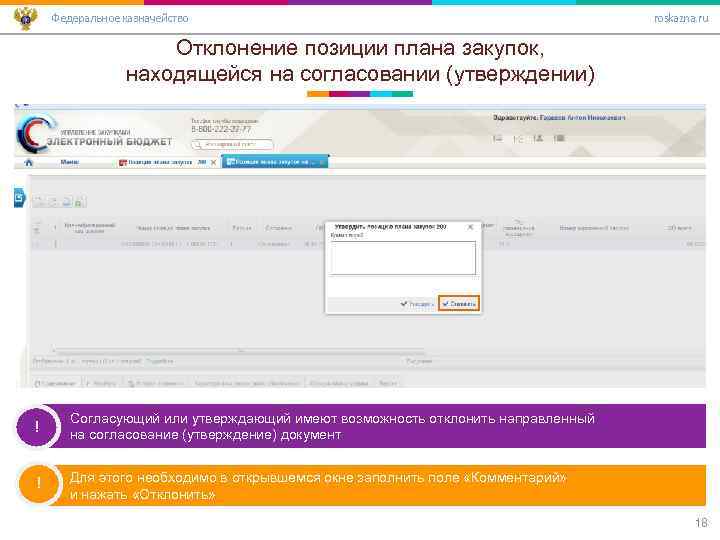720x540 pixels.
Task: Click the comment text area in the dialog
Action: pos(403,258)
